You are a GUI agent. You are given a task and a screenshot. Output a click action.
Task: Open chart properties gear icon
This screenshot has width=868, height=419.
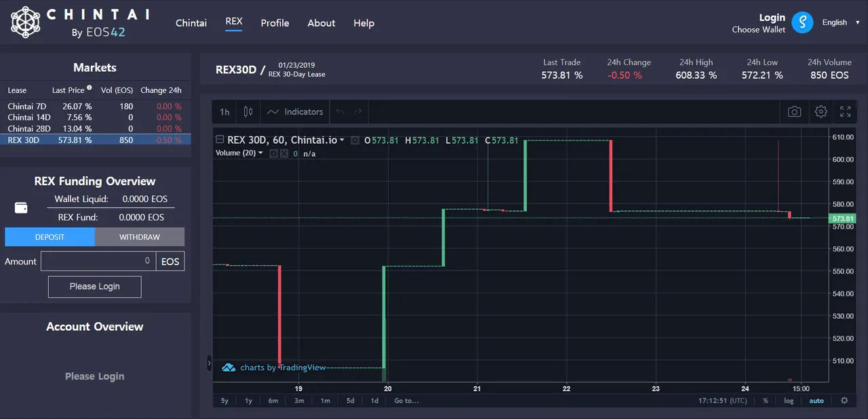tap(821, 112)
